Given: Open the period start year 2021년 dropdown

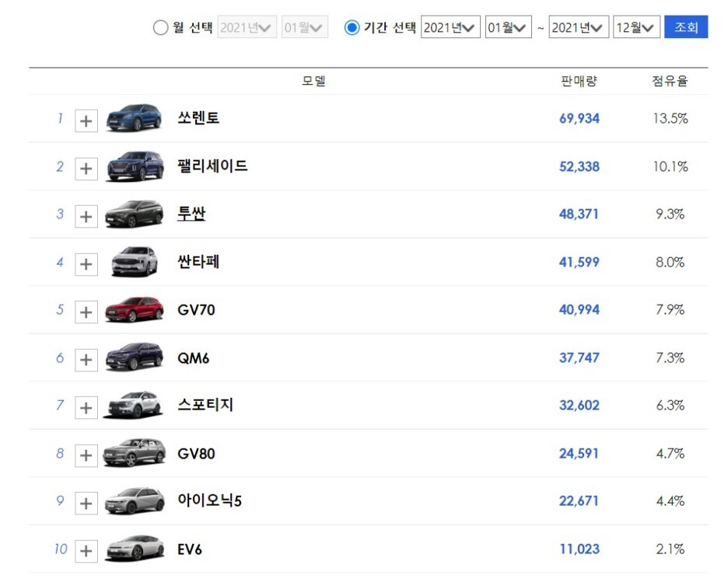Looking at the screenshot, I should pos(450,27).
